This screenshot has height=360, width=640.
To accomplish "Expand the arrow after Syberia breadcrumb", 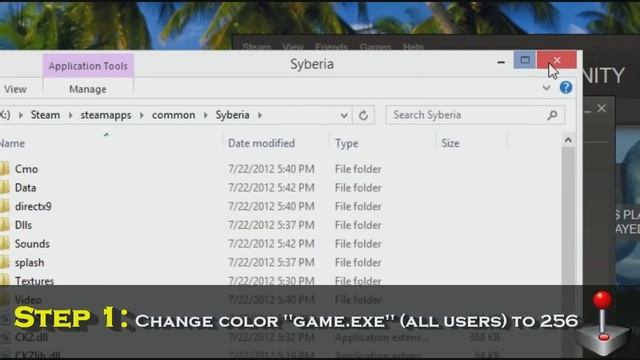I will 260,116.
